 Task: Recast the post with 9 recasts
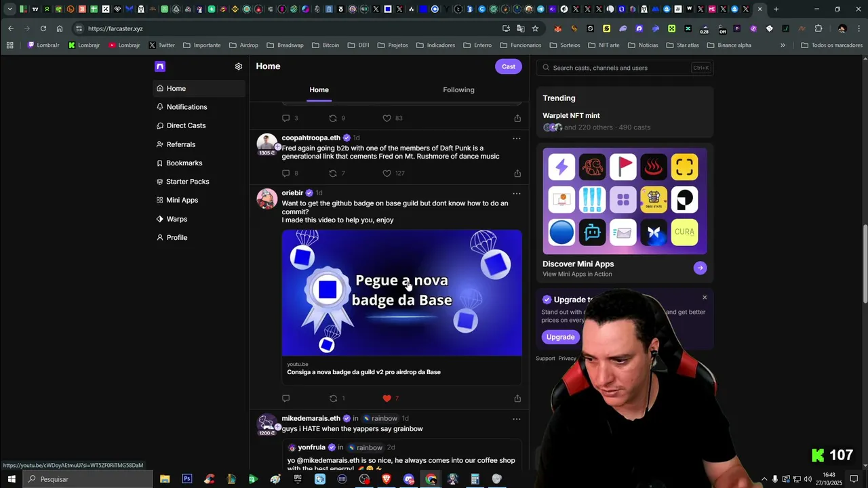coord(333,118)
